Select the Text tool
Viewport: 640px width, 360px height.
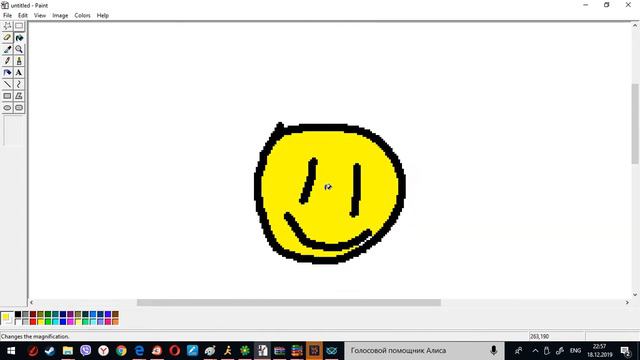click(x=19, y=73)
